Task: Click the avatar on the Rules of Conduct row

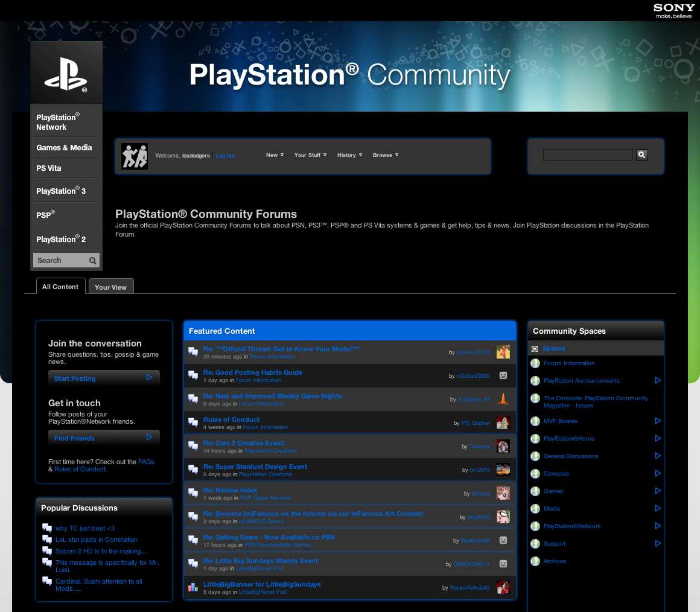Action: pyautogui.click(x=503, y=422)
